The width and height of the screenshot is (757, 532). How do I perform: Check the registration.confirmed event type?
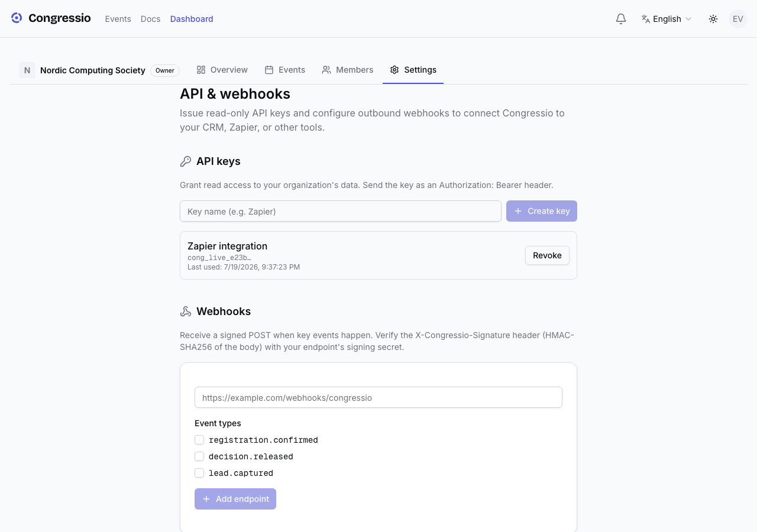tap(199, 440)
